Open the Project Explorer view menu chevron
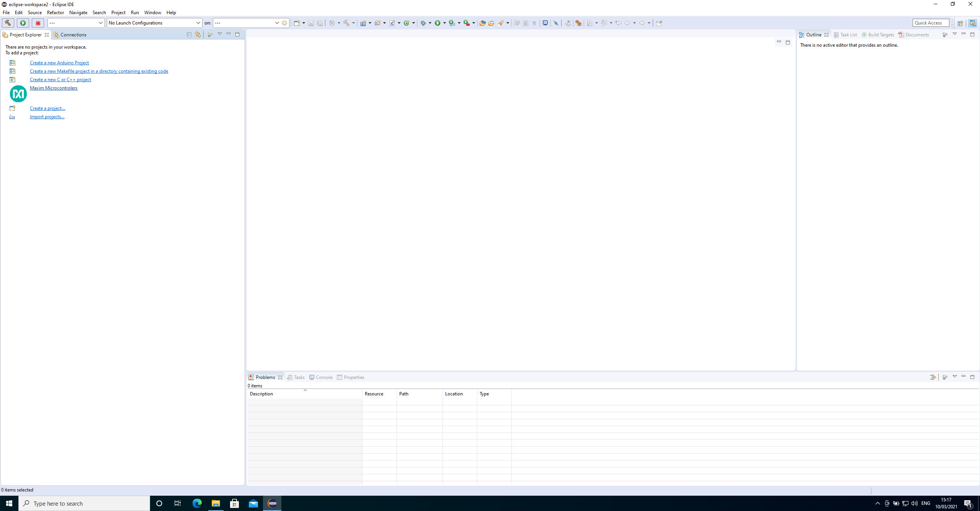The width and height of the screenshot is (980, 511). click(220, 34)
